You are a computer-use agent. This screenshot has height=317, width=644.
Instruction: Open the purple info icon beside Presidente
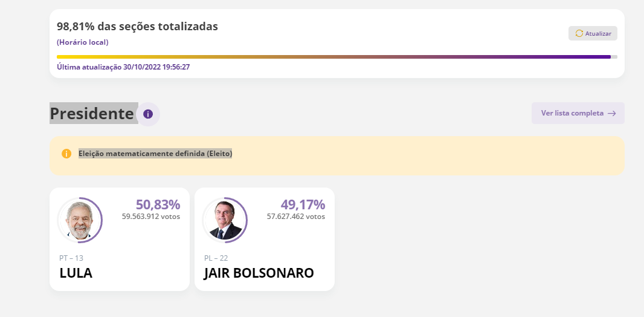point(148,114)
